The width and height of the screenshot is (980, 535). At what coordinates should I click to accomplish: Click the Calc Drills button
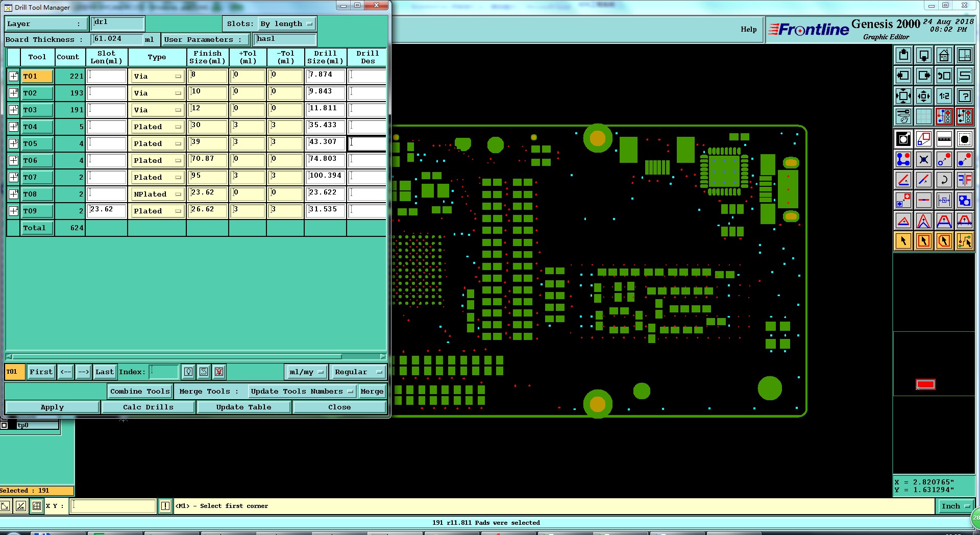(148, 407)
